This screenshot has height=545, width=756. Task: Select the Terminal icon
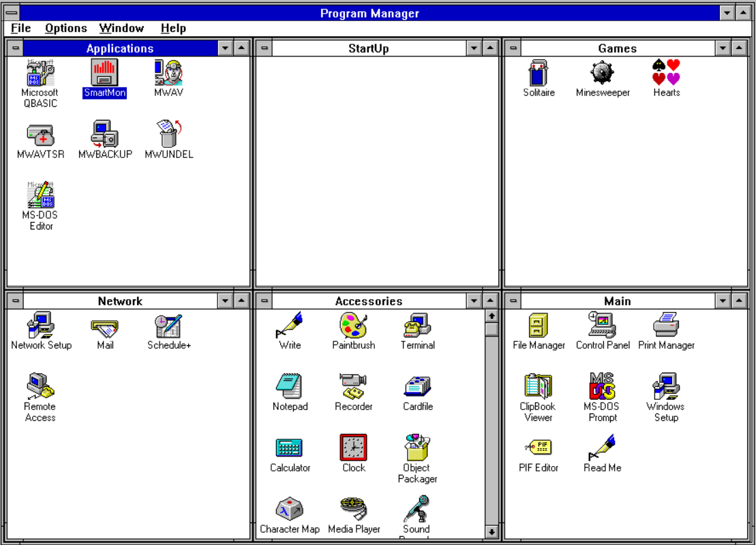pos(417,325)
